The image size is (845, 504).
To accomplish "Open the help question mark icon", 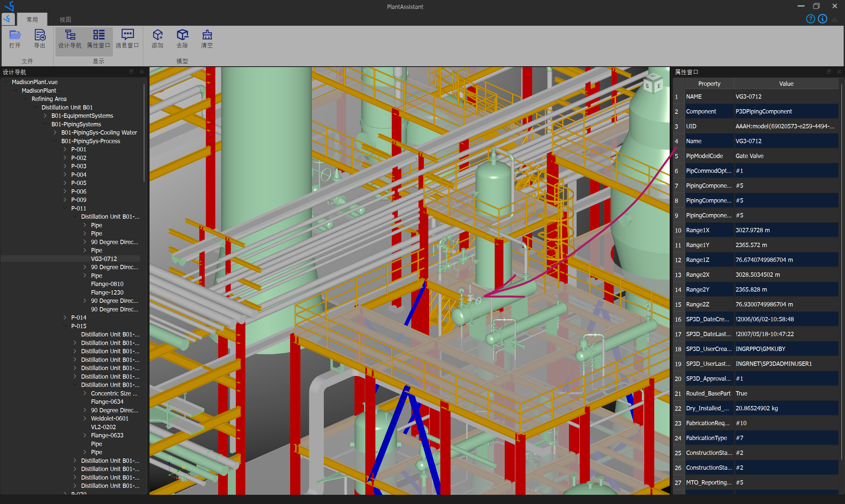I will pyautogui.click(x=810, y=19).
